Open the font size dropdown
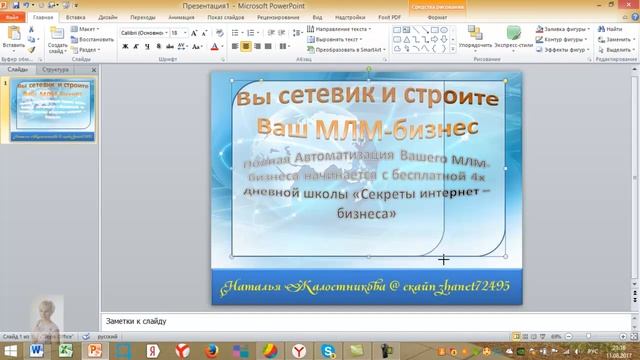 click(x=185, y=33)
